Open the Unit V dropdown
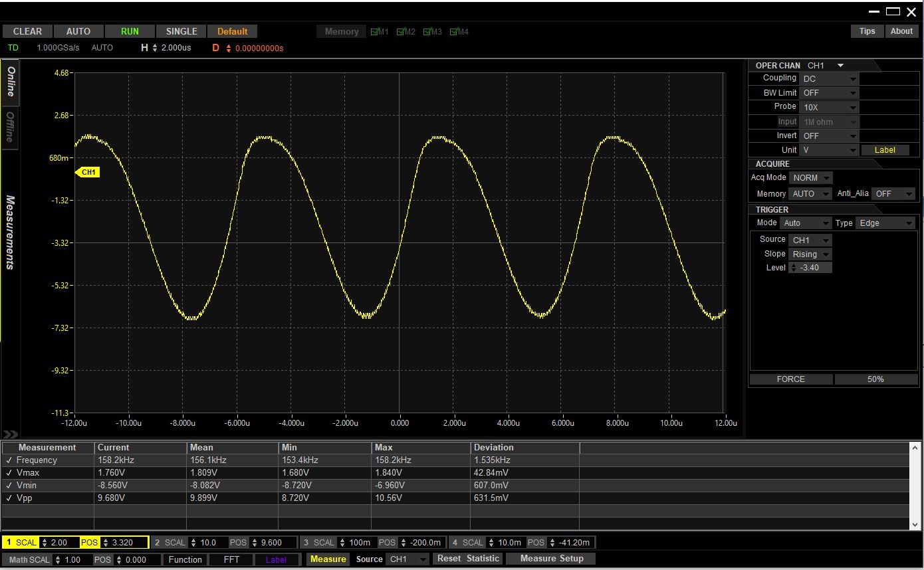The image size is (924, 570). [x=830, y=150]
